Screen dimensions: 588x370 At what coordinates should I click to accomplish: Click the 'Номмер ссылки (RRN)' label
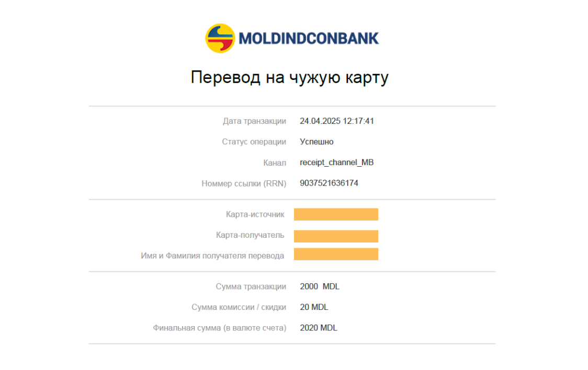(244, 183)
